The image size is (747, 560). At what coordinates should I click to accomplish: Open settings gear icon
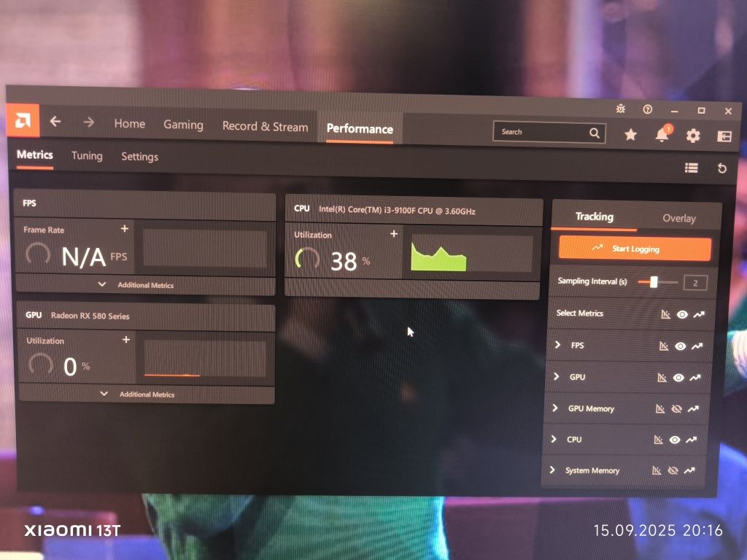[x=693, y=136]
